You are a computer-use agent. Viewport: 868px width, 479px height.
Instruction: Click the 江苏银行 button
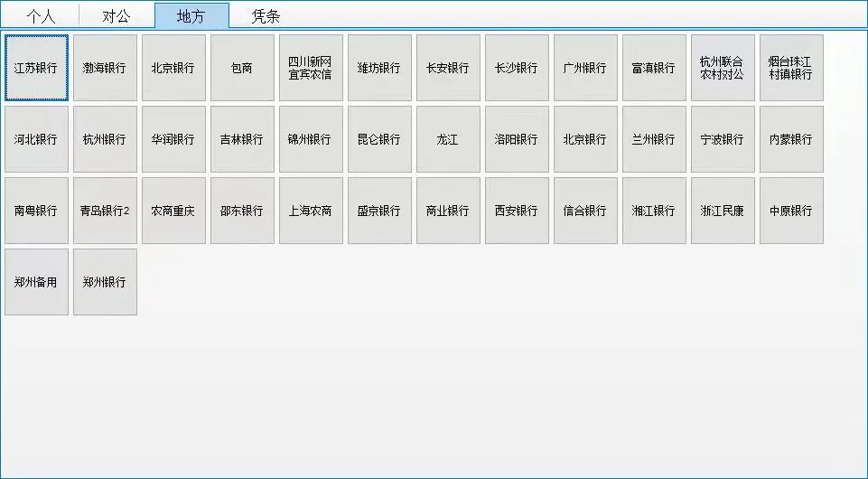click(x=36, y=68)
